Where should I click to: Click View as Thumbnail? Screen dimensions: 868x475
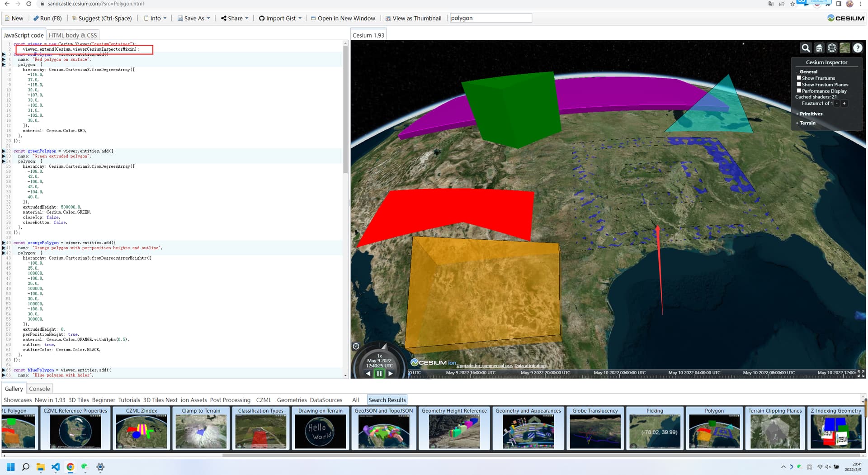pos(413,18)
